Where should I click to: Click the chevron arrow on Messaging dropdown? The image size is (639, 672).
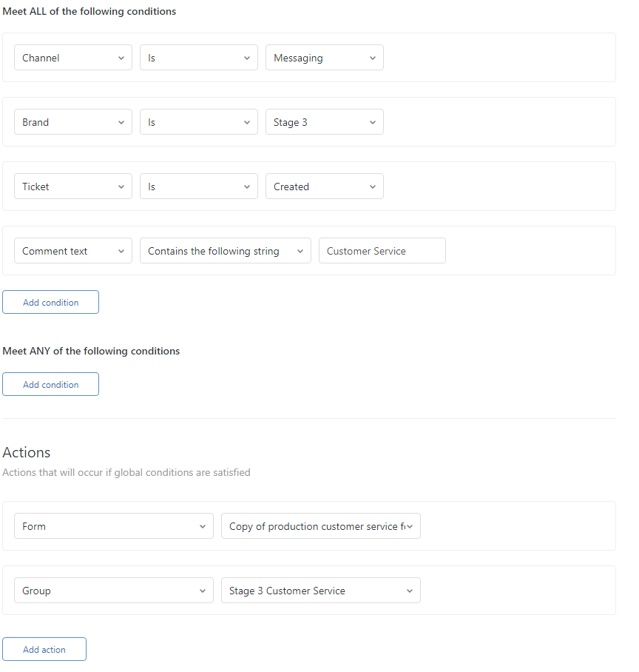coord(373,58)
